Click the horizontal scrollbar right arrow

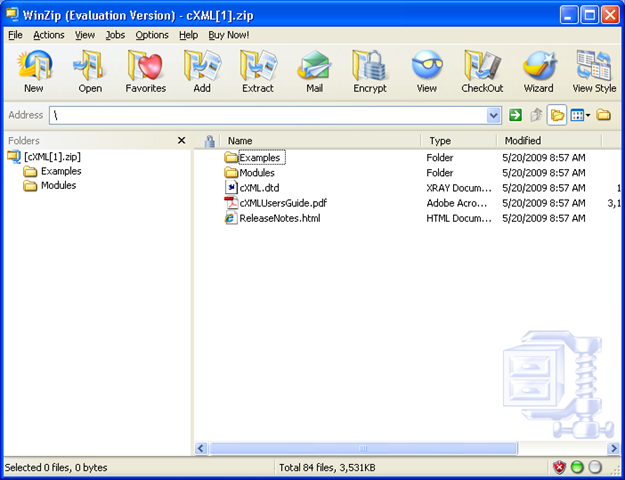click(x=614, y=449)
